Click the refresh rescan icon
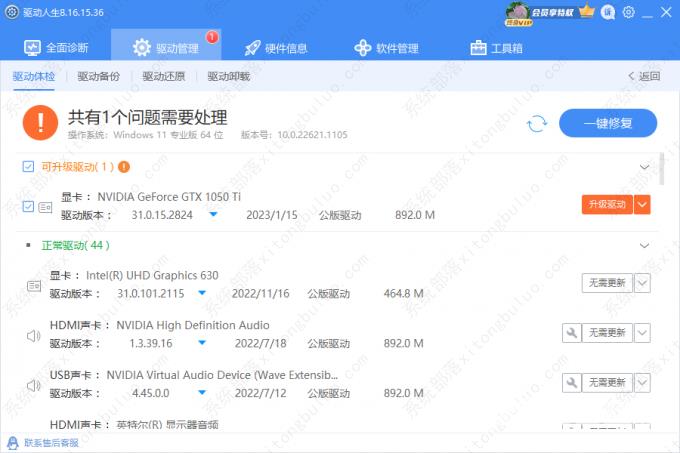This screenshot has height=453, width=680. (x=537, y=124)
